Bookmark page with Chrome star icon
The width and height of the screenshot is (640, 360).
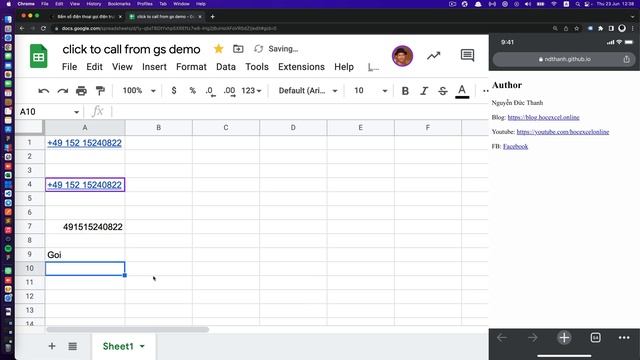[576, 29]
